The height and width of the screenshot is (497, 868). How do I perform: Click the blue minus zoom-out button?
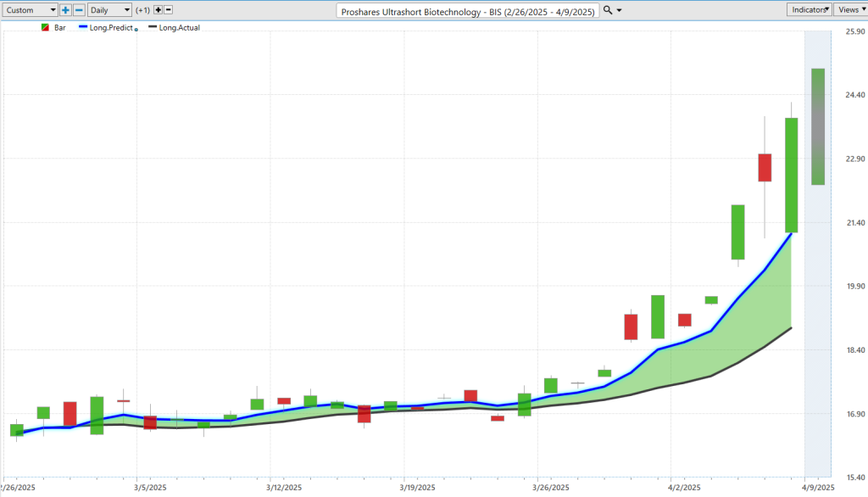[79, 10]
